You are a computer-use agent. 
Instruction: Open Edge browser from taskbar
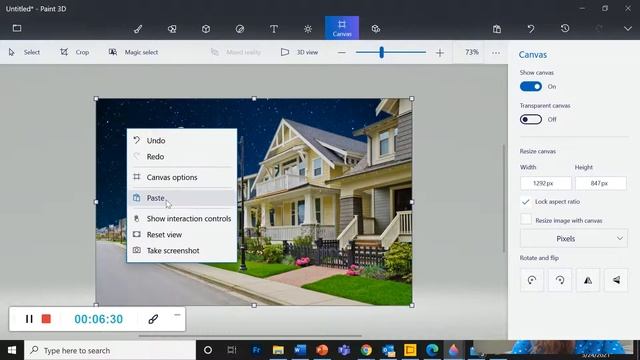coord(432,350)
